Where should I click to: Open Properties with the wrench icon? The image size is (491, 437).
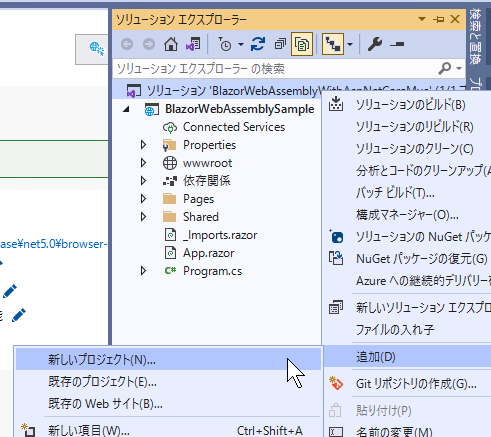point(375,44)
